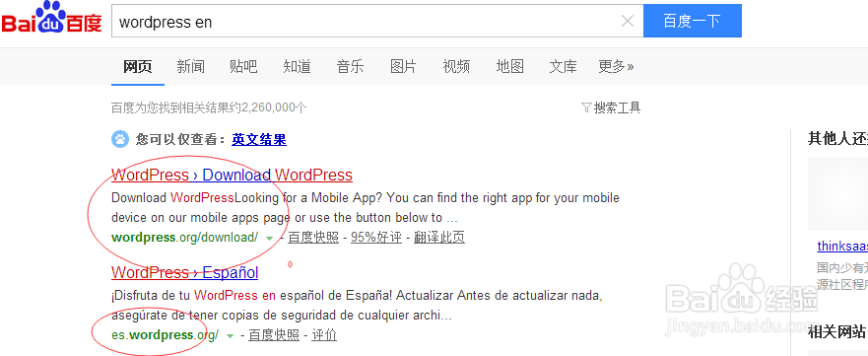Click the 95%好评 link
The height and width of the screenshot is (356, 868).
click(376, 238)
